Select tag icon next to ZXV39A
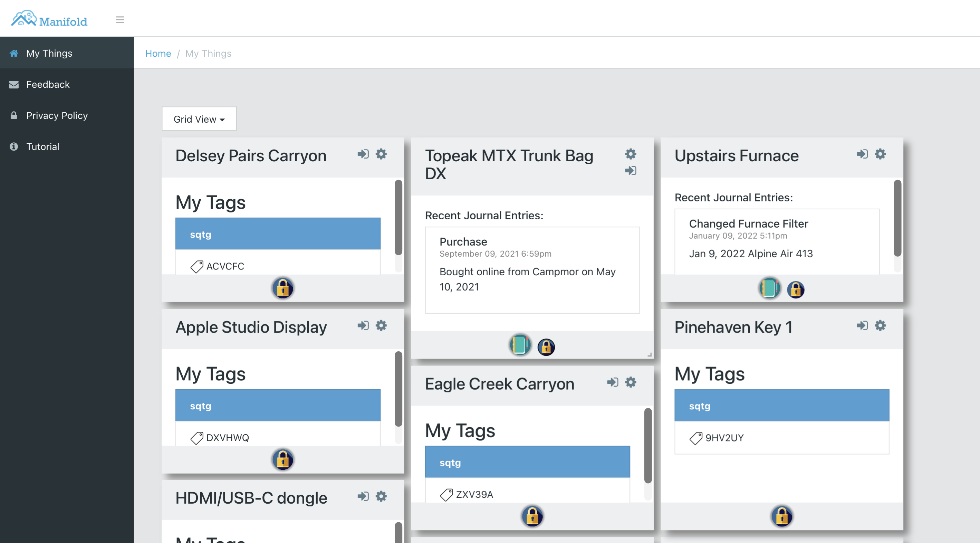 (x=446, y=495)
